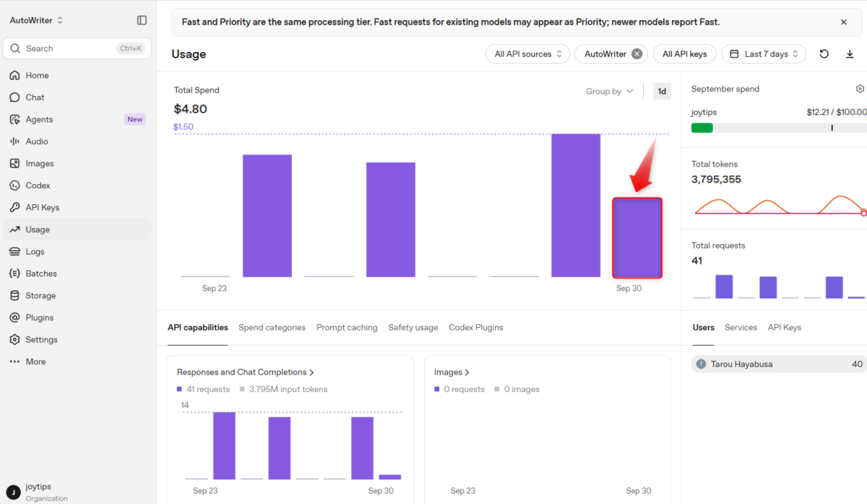The width and height of the screenshot is (867, 504).
Task: Select the Agents icon in the sidebar
Action: pyautogui.click(x=14, y=119)
